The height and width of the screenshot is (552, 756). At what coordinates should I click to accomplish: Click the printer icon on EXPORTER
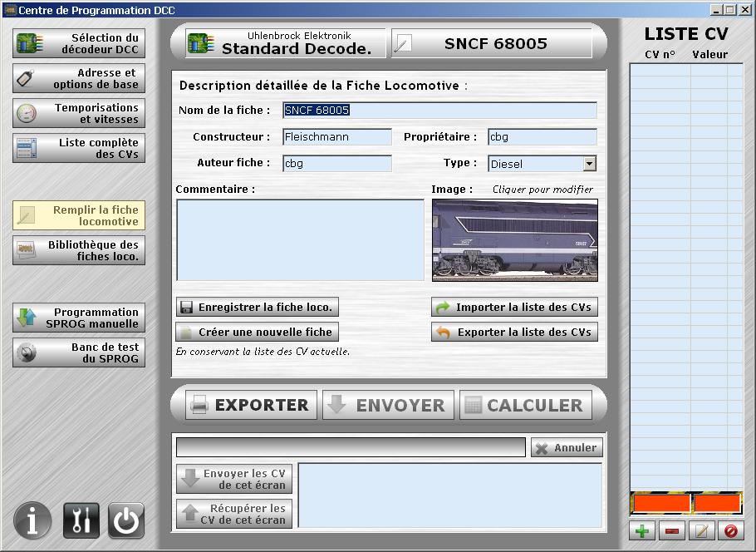coord(199,406)
